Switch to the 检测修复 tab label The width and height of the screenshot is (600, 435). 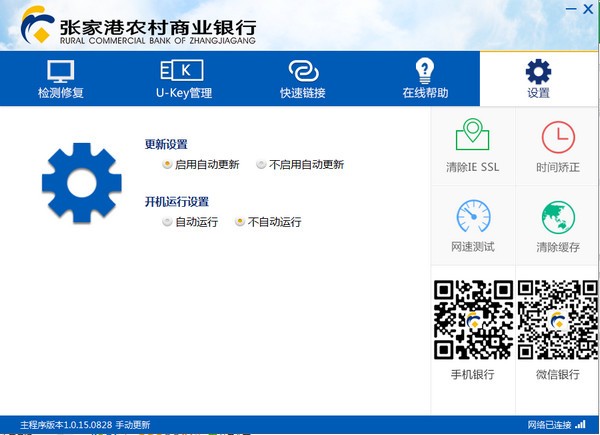(60, 93)
